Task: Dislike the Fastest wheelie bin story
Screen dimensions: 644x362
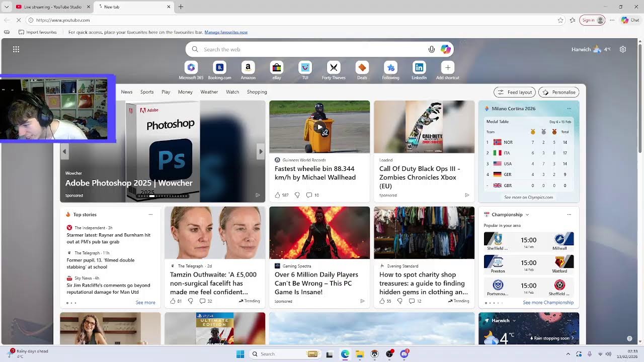Action: [x=297, y=195]
